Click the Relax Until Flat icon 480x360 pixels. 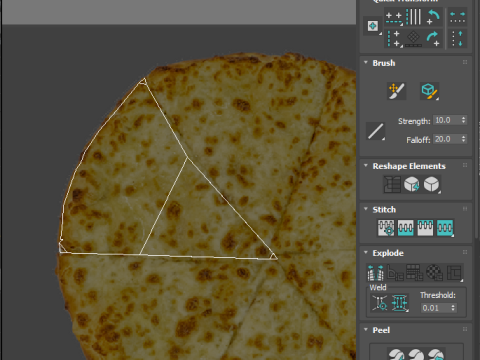click(412, 184)
